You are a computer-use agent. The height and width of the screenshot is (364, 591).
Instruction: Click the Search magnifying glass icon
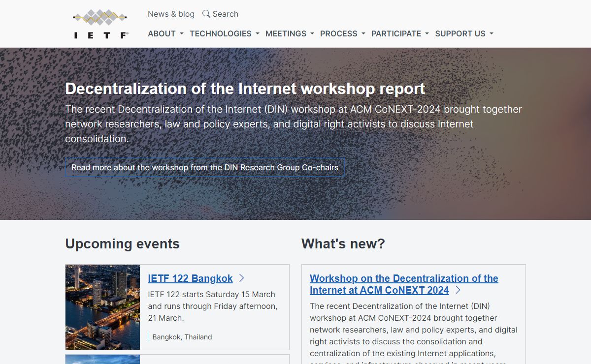tap(206, 14)
